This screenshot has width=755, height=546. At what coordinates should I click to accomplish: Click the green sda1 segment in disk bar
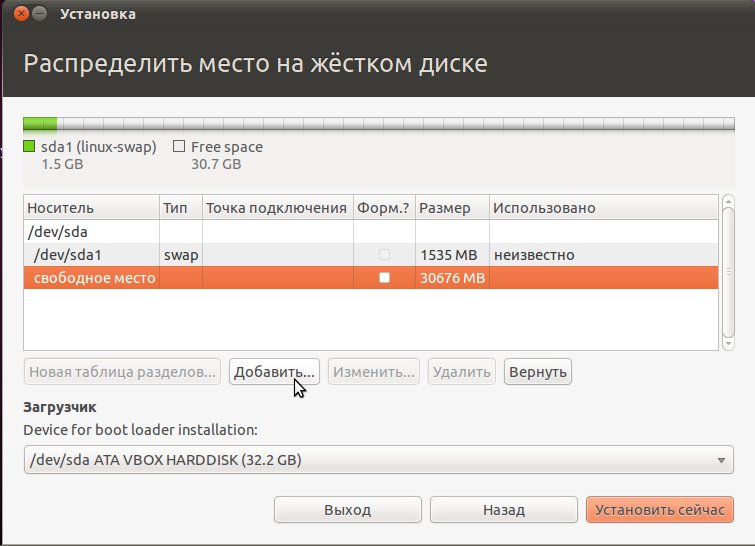40,124
